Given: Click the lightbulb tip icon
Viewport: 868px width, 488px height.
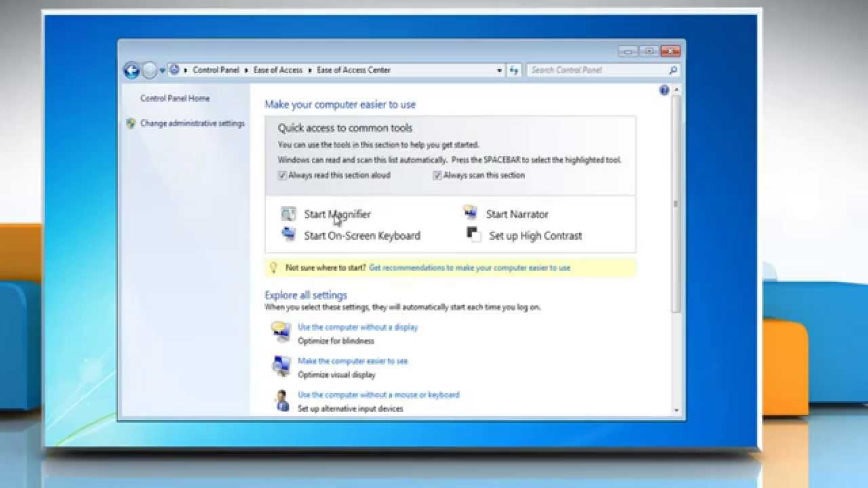Looking at the screenshot, I should click(274, 268).
